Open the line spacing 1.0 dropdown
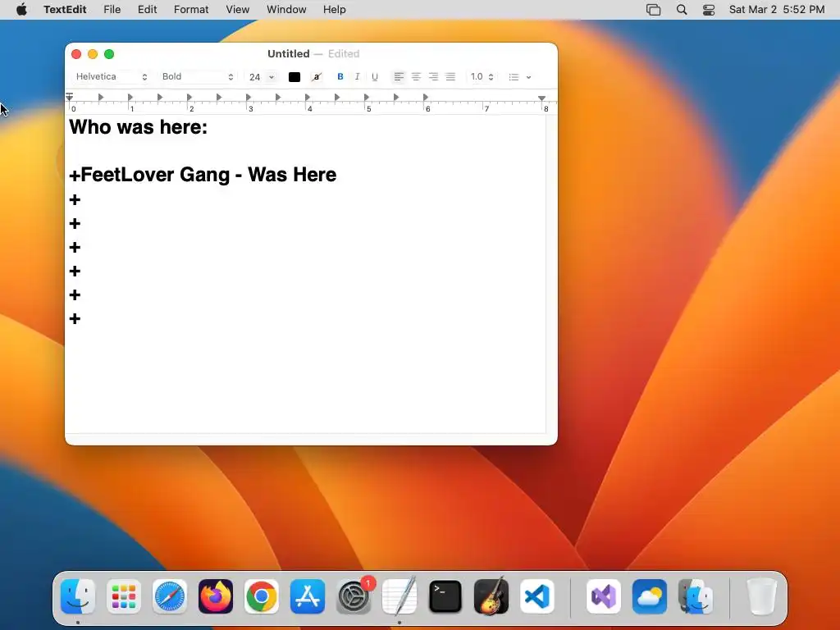The width and height of the screenshot is (840, 630). click(482, 76)
